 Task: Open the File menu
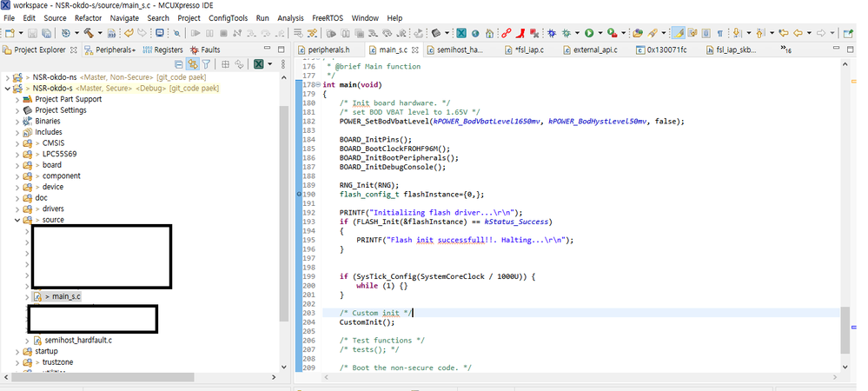tap(9, 17)
